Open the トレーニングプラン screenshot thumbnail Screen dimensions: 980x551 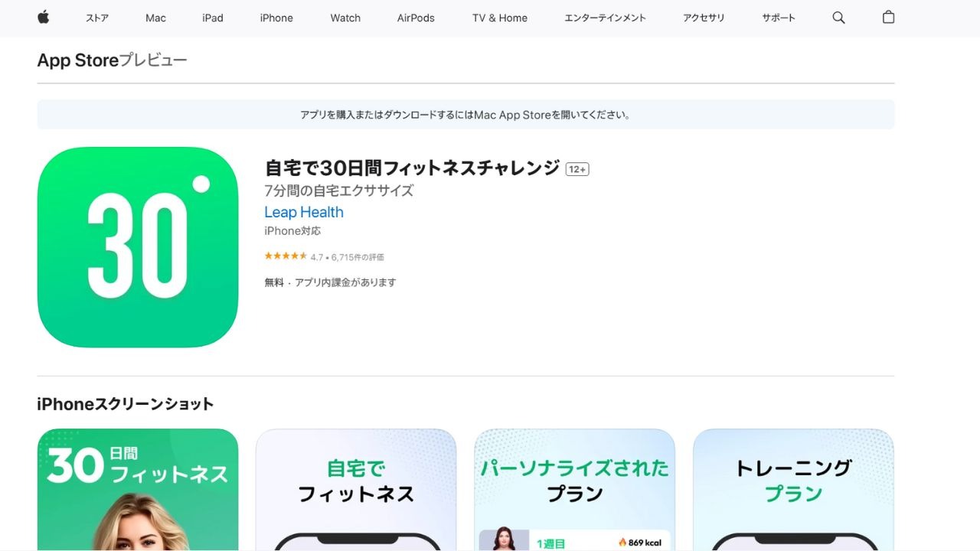click(x=794, y=490)
